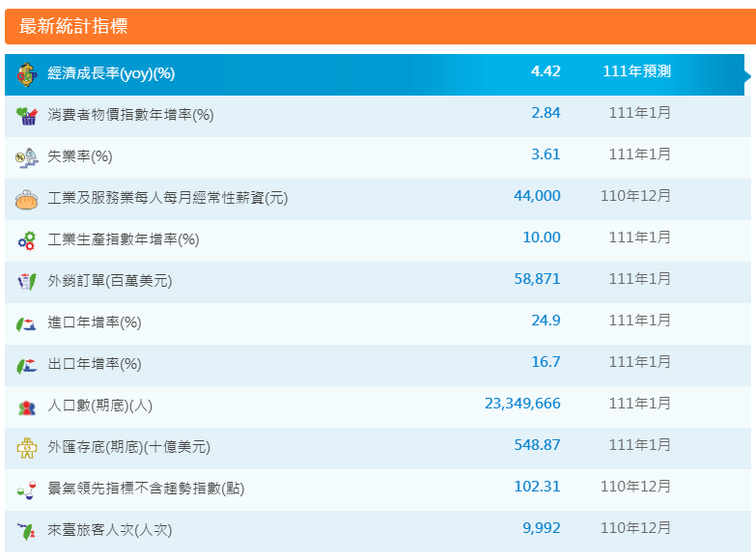Click the foreign exchange reserves icon
The height and width of the screenshot is (560, 756).
point(26,448)
